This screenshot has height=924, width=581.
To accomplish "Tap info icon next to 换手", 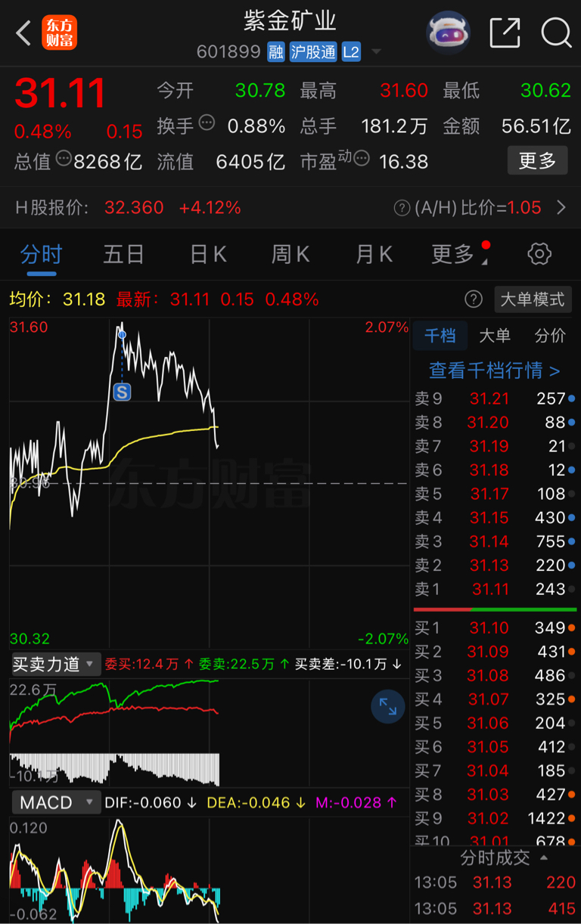I will pyautogui.click(x=207, y=122).
